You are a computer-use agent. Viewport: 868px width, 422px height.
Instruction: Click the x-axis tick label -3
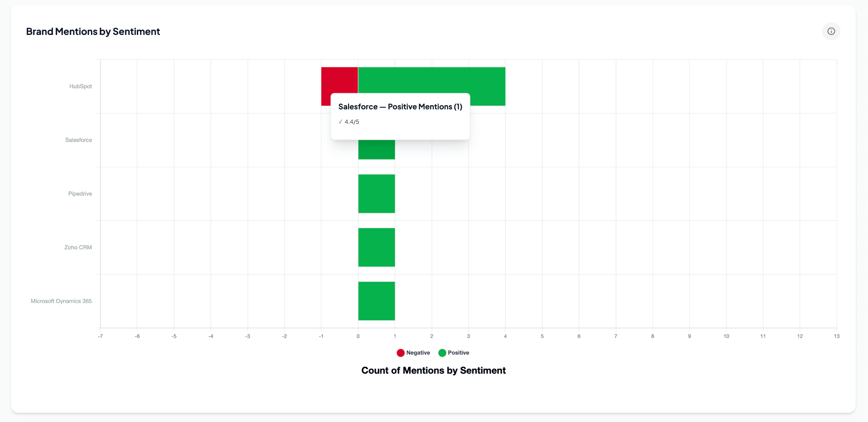[x=247, y=336]
